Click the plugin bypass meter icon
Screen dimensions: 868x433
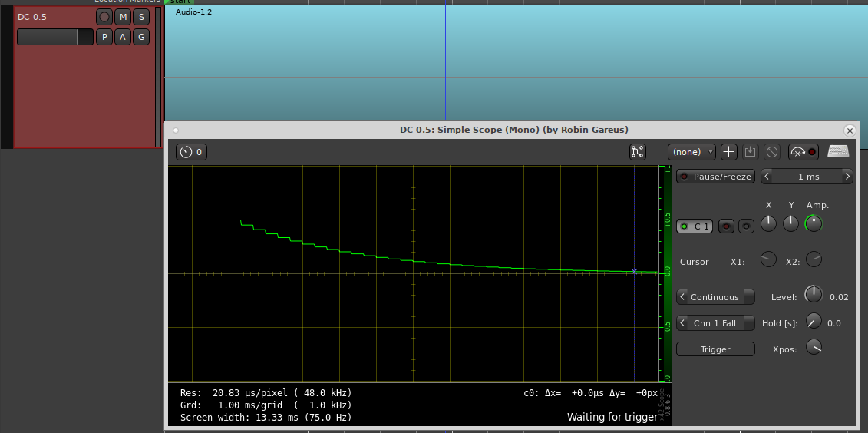(x=803, y=152)
